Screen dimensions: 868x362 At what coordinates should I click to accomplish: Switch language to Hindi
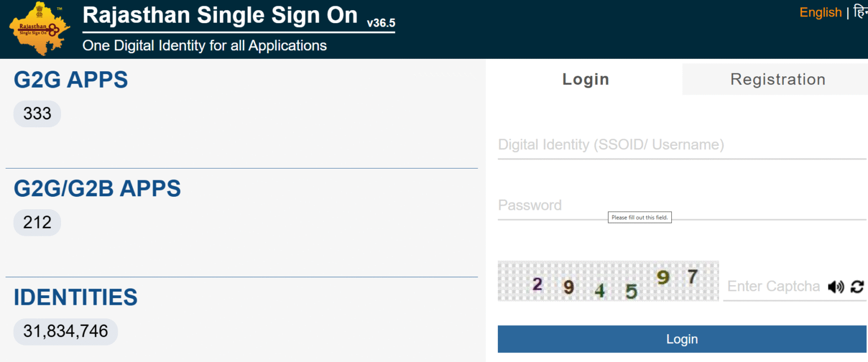pyautogui.click(x=860, y=12)
